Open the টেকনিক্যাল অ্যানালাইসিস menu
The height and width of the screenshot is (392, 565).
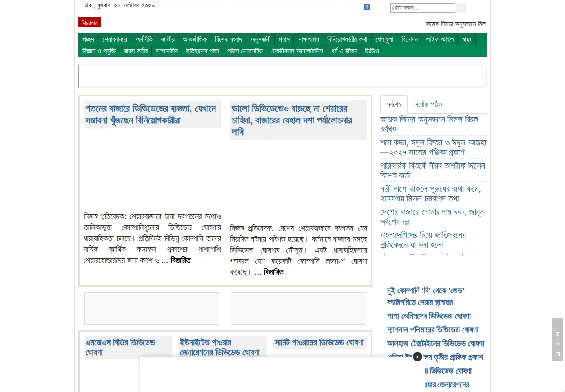(297, 51)
